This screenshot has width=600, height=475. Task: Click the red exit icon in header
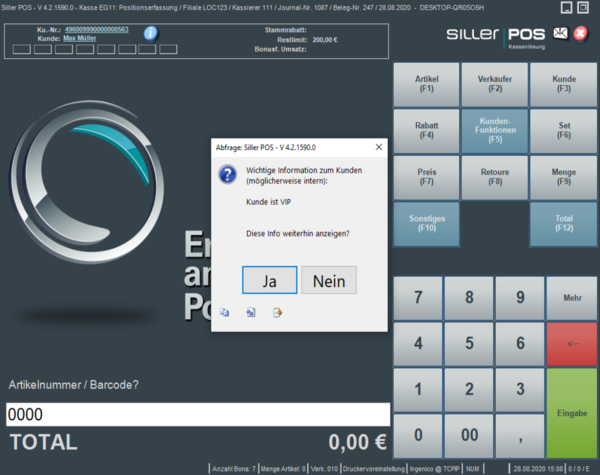pyautogui.click(x=581, y=33)
